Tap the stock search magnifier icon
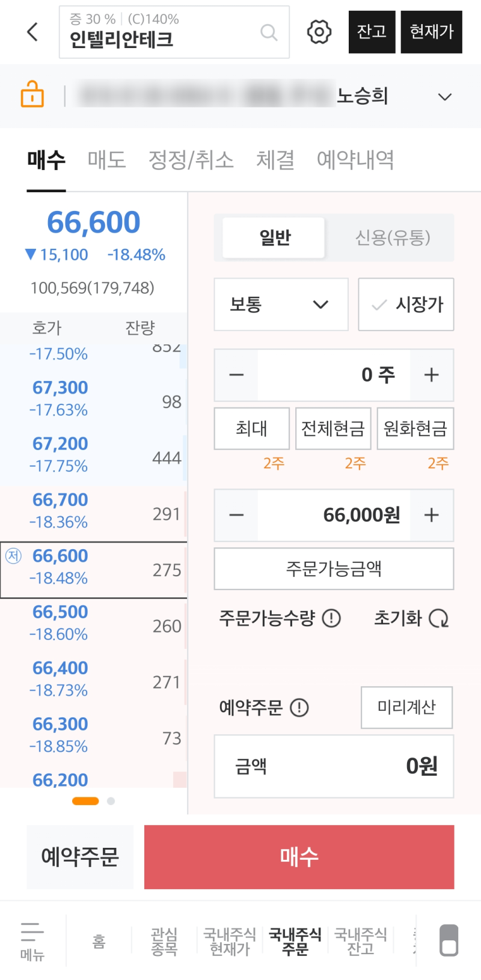Screen dimensions: 481x980 click(x=270, y=32)
